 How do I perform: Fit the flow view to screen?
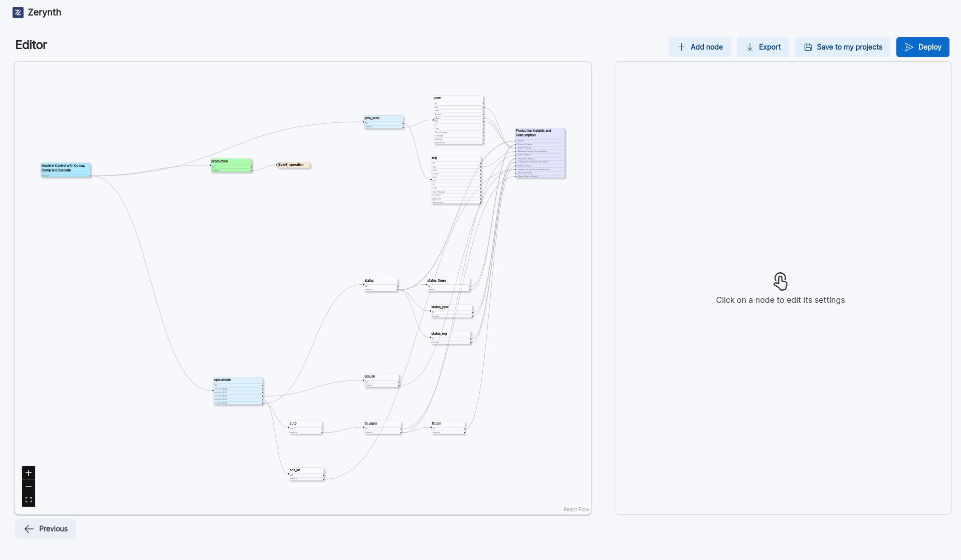point(29,500)
